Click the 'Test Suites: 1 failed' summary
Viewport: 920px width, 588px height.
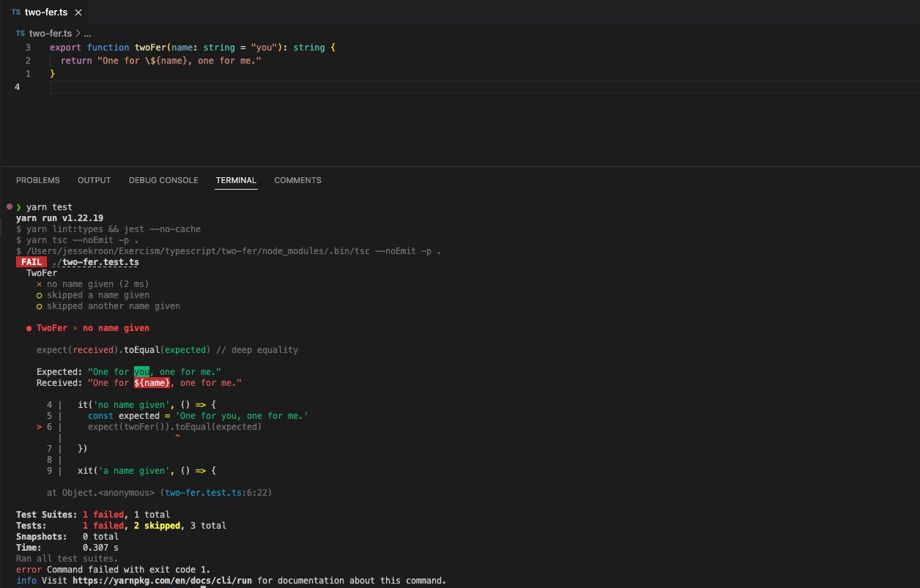point(70,515)
